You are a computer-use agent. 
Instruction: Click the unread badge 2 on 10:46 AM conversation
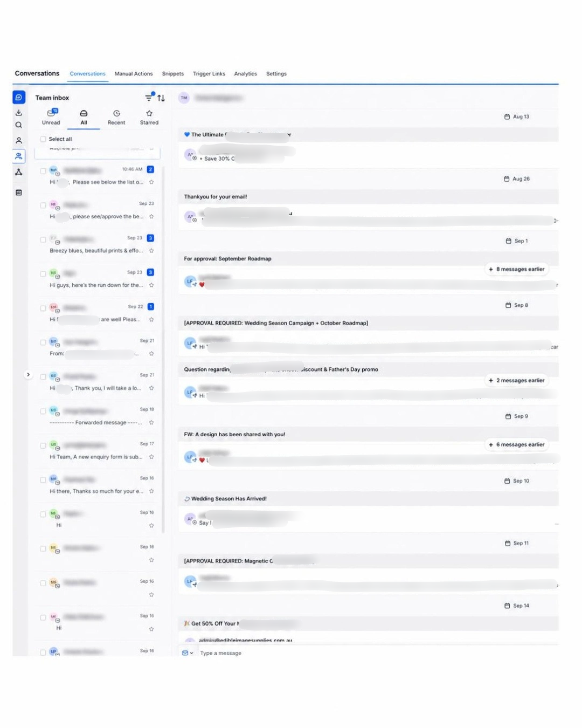150,169
